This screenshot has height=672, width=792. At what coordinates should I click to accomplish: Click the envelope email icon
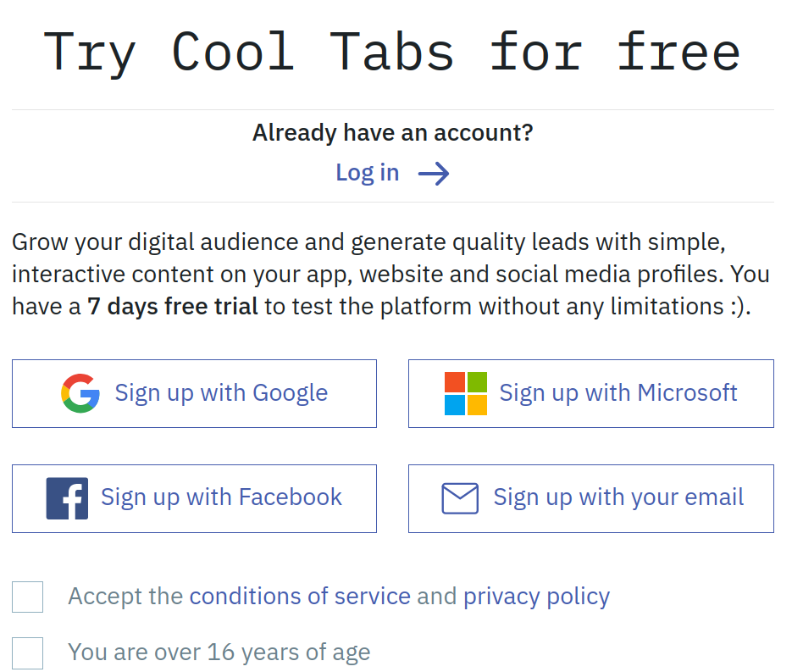(460, 498)
